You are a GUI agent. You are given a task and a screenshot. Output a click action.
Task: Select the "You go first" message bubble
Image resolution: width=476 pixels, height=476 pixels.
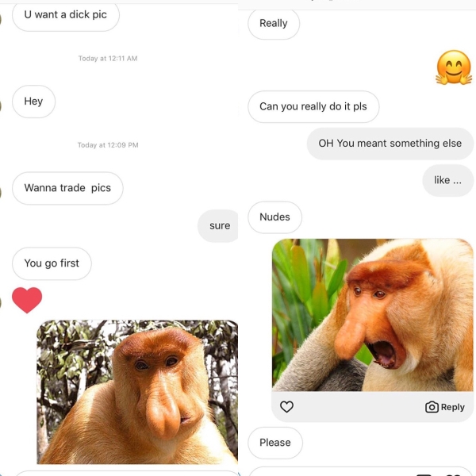[52, 263]
